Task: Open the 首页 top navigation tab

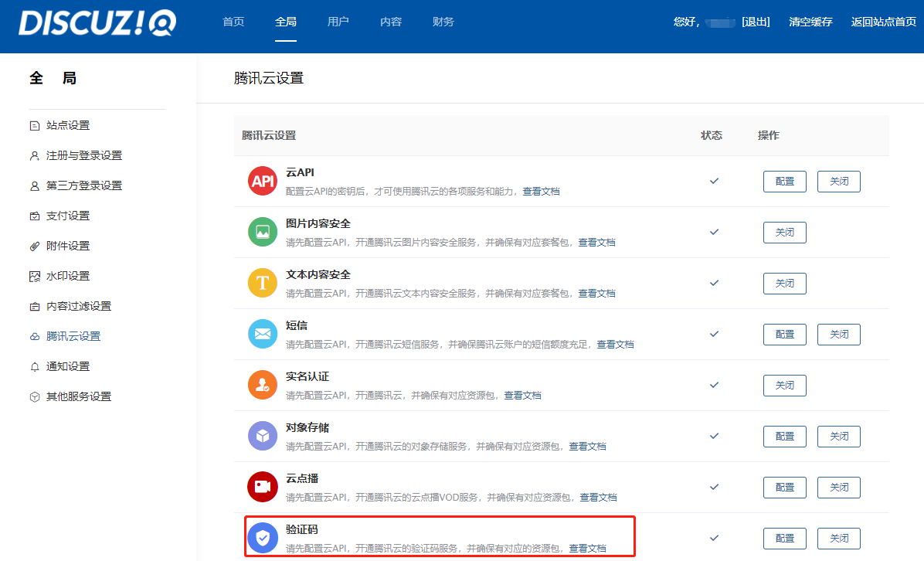Action: click(233, 22)
